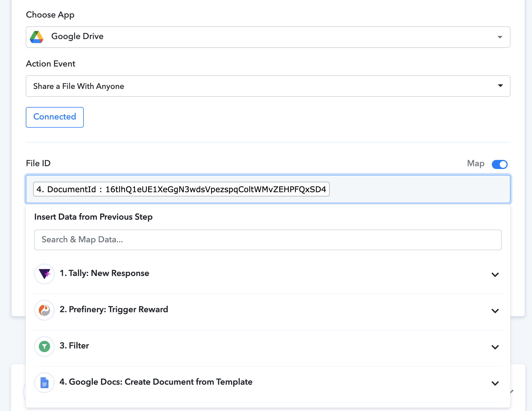Click the Google Drive logo icon
This screenshot has width=532, height=411.
click(37, 37)
